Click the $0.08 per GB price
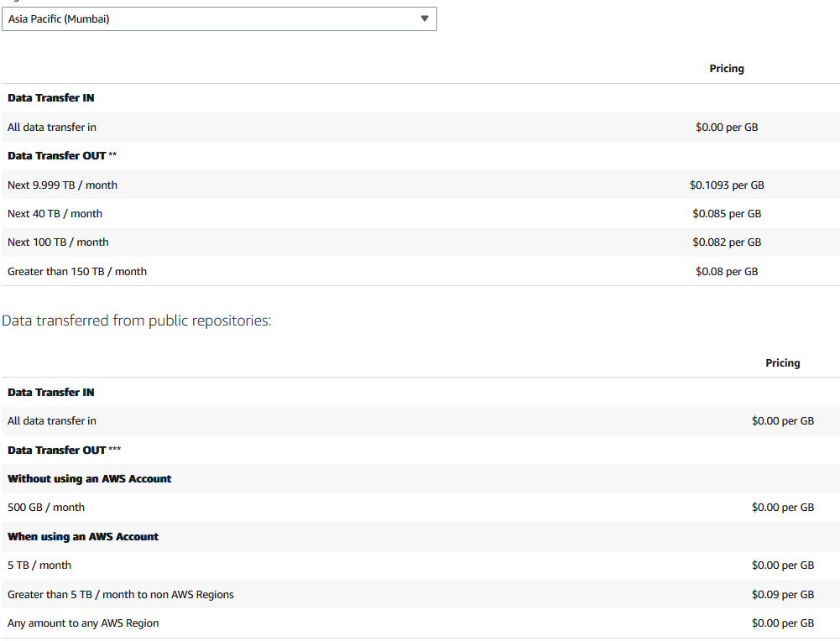This screenshot has height=641, width=840. [x=727, y=272]
